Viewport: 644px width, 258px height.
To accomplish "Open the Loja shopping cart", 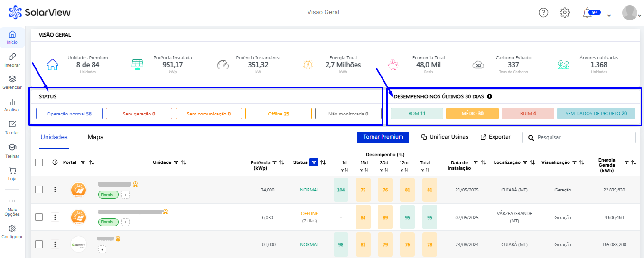I will point(12,170).
